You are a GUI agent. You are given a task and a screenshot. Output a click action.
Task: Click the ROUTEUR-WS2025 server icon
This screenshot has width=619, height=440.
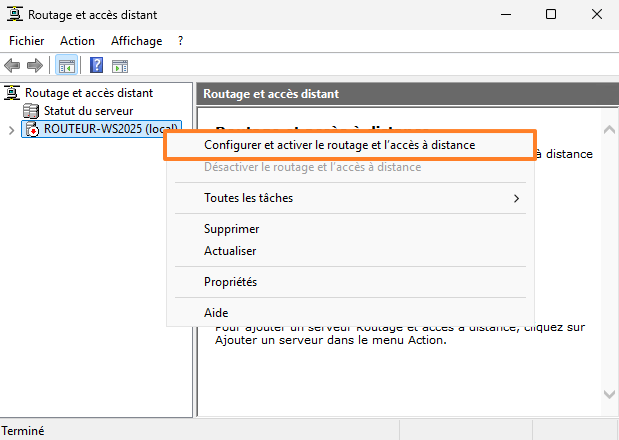click(31, 129)
